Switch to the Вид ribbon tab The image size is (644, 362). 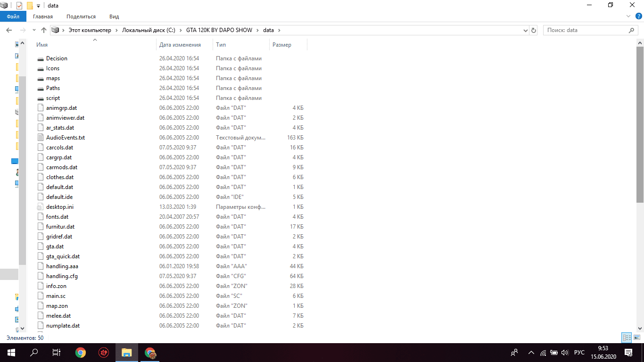[114, 16]
